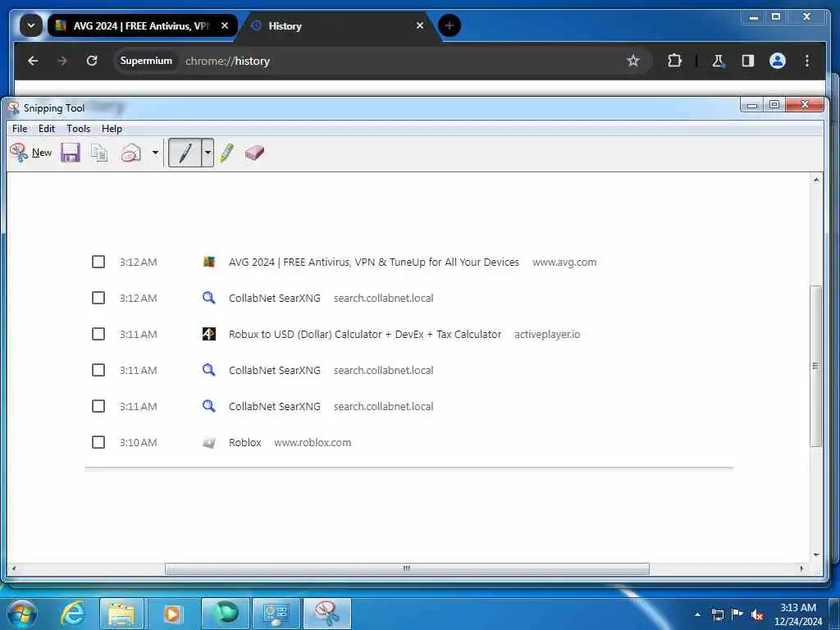This screenshot has width=840, height=630.
Task: Click the scroll down arrow in Snipping Tool
Action: [816, 555]
